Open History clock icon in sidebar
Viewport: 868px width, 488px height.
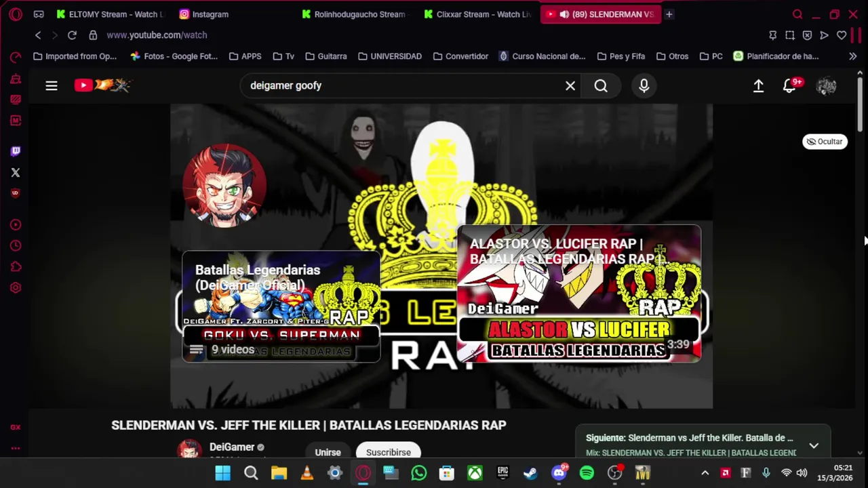point(16,246)
